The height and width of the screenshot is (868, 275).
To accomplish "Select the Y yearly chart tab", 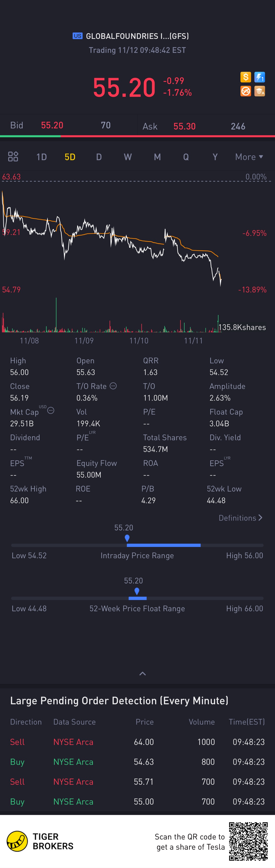I will pos(215,157).
